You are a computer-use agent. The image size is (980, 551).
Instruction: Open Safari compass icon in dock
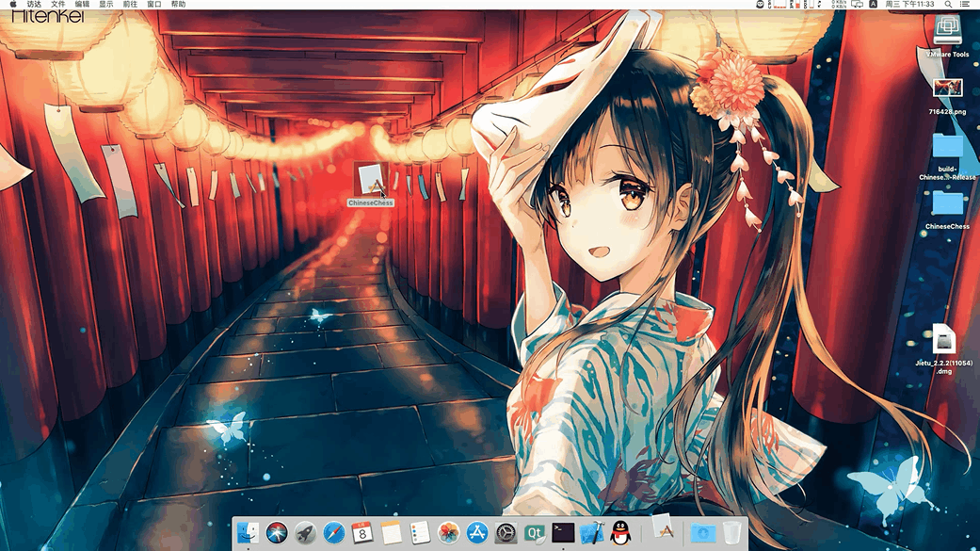point(334,533)
